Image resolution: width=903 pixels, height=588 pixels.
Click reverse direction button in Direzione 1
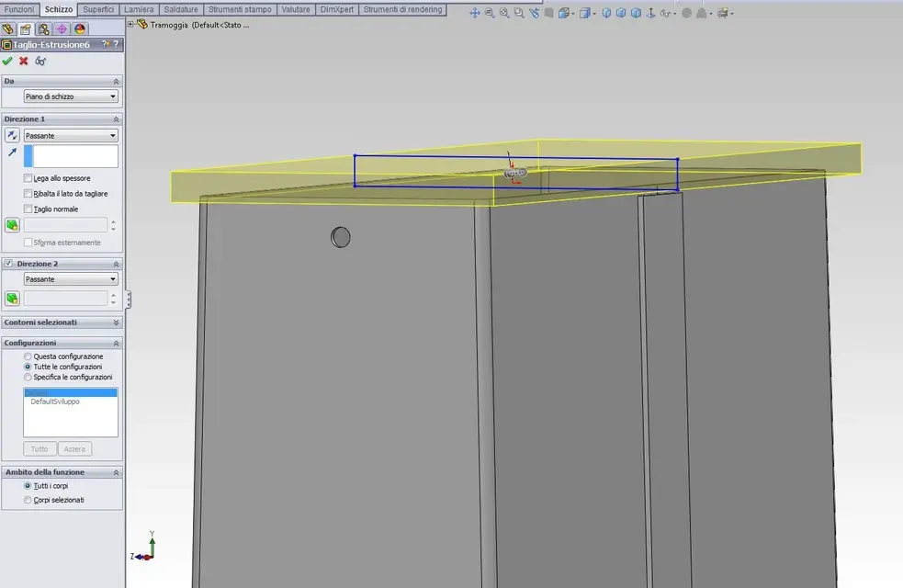click(12, 135)
